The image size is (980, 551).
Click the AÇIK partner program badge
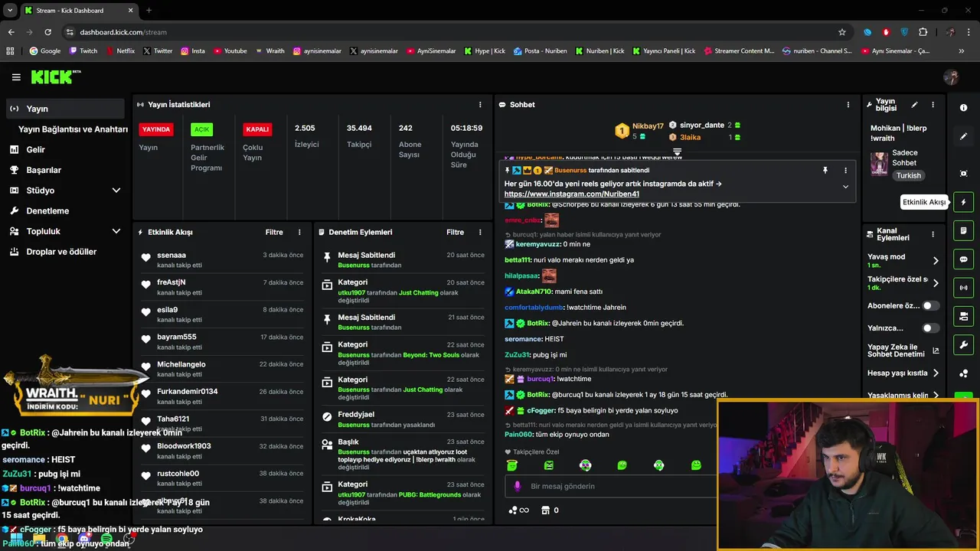(x=201, y=129)
